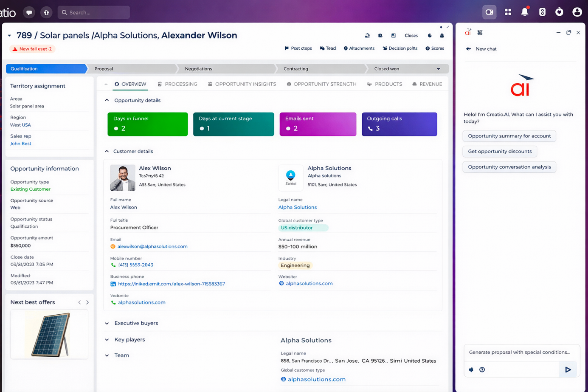Open the Attachments icon link
Viewport: 588px width, 392px height.
pos(359,48)
